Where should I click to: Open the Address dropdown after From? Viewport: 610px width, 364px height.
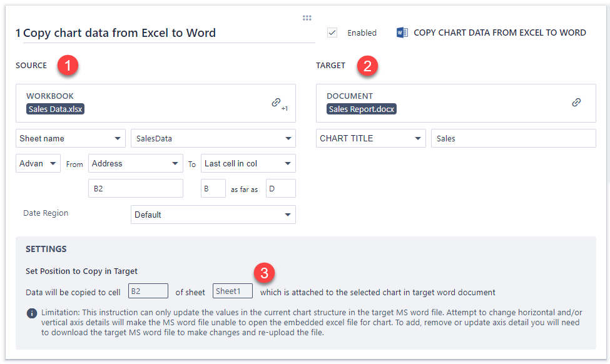click(x=135, y=163)
